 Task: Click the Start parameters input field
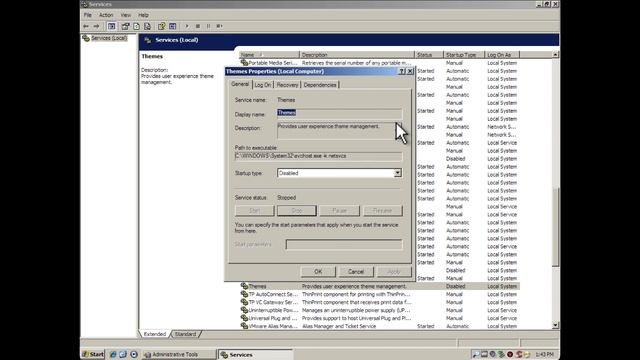pos(344,244)
